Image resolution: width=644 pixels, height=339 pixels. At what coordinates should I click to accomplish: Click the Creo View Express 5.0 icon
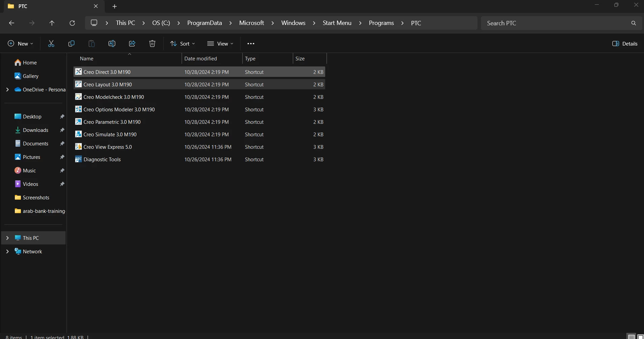[78, 146]
